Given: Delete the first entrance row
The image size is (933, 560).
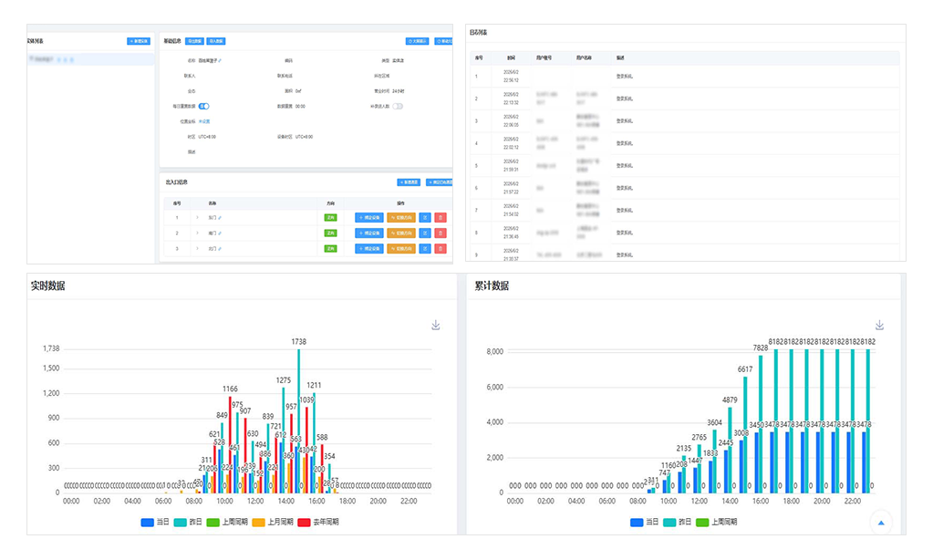Looking at the screenshot, I should coord(441,218).
